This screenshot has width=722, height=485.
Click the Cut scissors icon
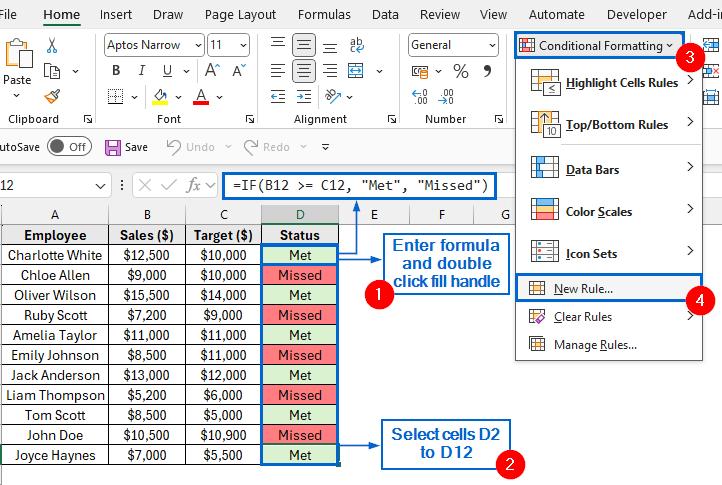(x=52, y=46)
